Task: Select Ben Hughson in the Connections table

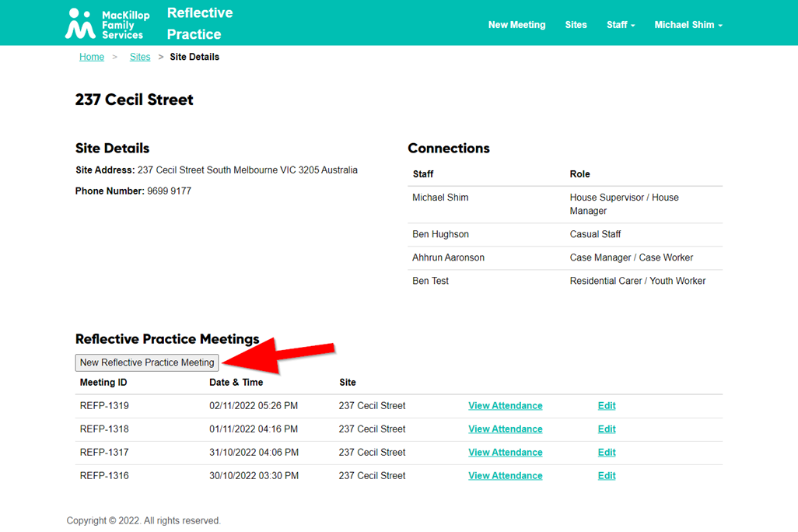Action: (440, 234)
